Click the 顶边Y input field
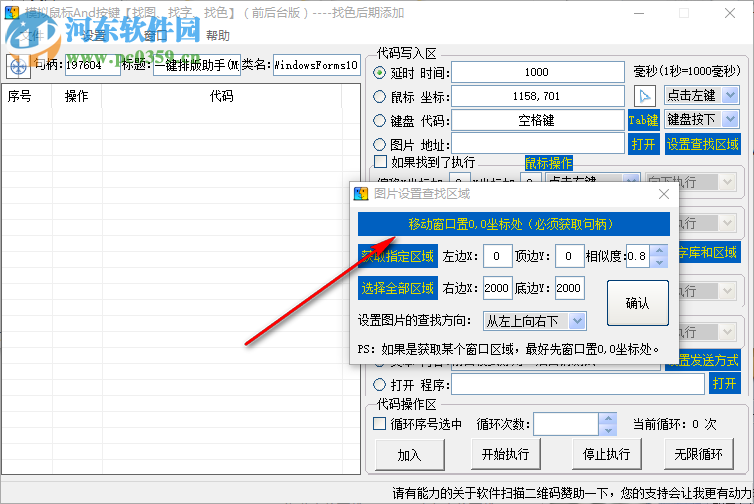 pyautogui.click(x=569, y=256)
